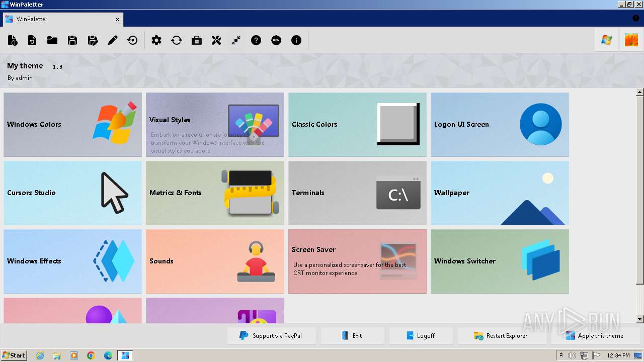Image resolution: width=644 pixels, height=362 pixels.
Task: Click the collapse arrows icon
Action: [236, 40]
